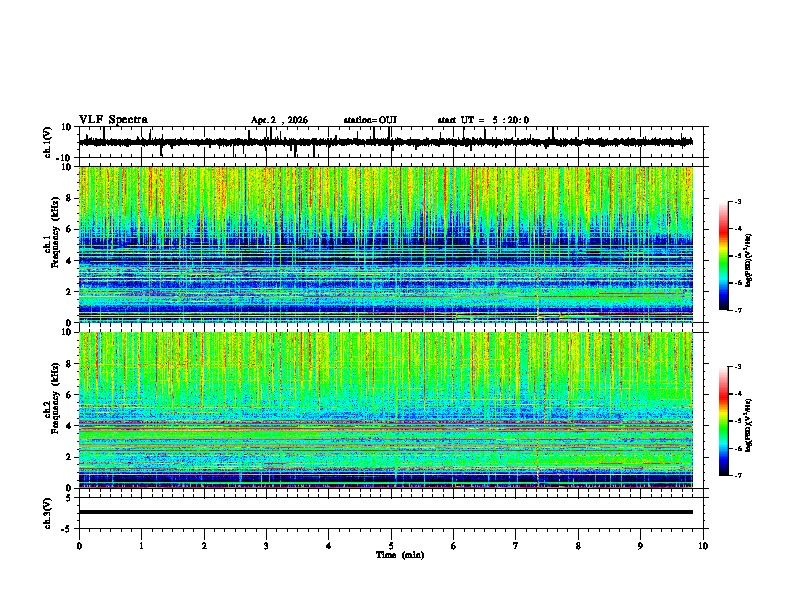792x612 pixels.
Task: Select the date text "Apr. 2 , 2026"
Action: click(x=279, y=120)
